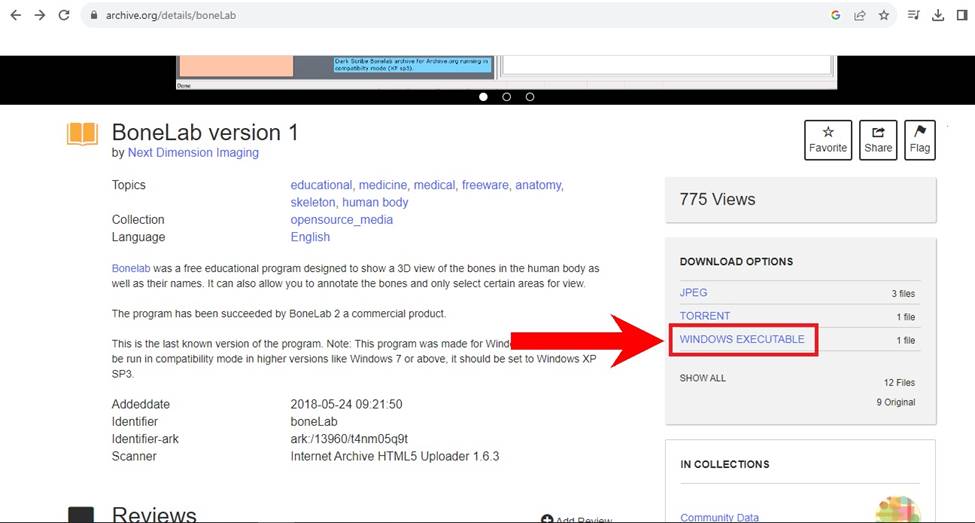
Task: Open the medicine topic link
Action: pyautogui.click(x=383, y=185)
